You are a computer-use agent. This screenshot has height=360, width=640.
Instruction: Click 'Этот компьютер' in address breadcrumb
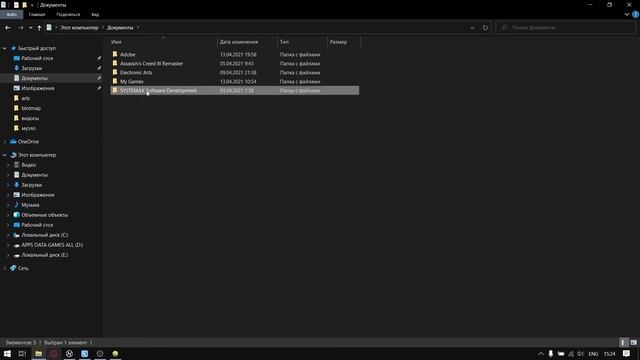79,28
